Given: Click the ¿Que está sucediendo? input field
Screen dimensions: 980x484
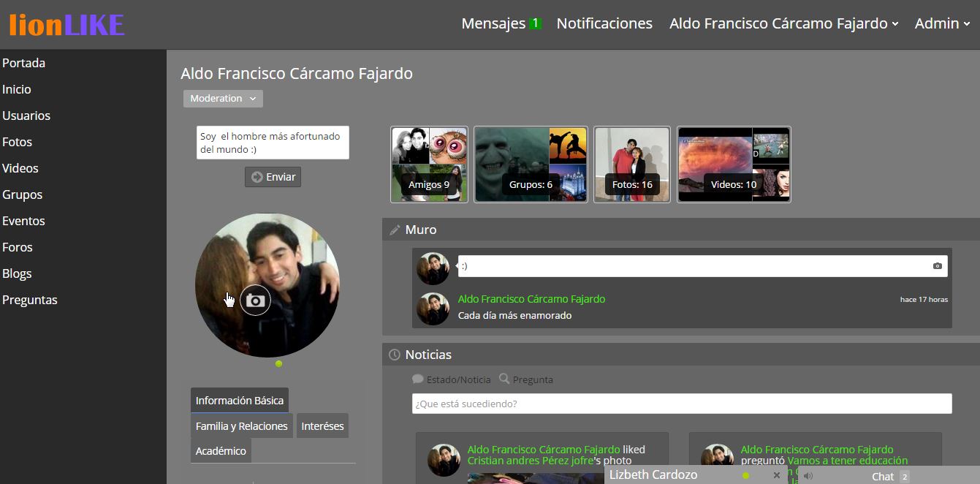Looking at the screenshot, I should [x=682, y=404].
